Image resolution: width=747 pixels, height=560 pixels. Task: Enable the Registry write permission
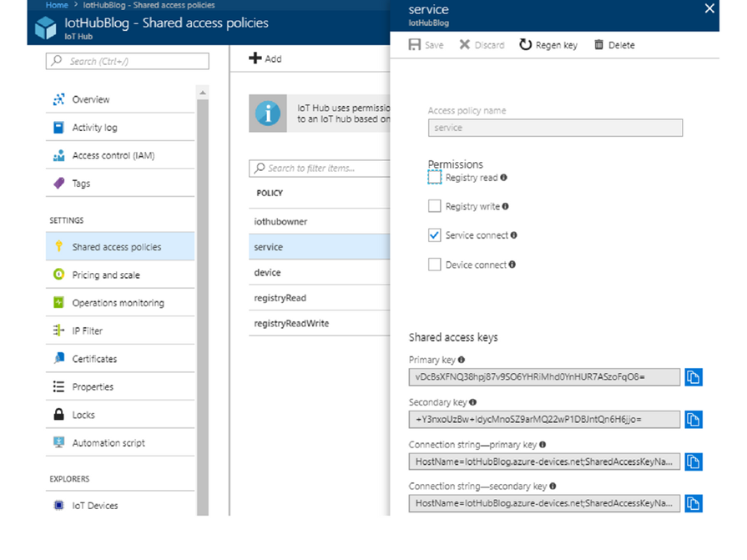[x=435, y=206]
